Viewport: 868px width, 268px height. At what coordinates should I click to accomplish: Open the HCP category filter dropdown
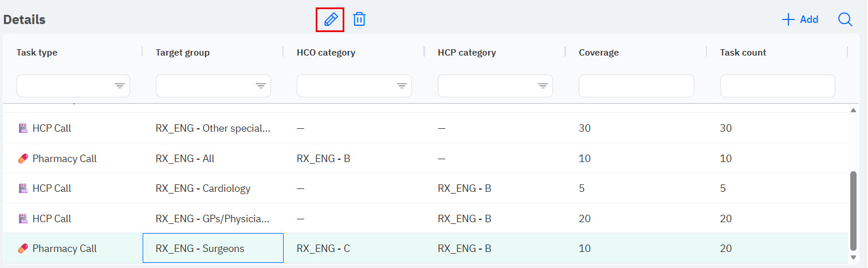tap(543, 86)
